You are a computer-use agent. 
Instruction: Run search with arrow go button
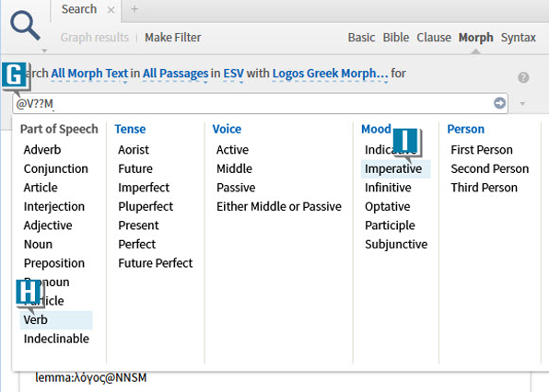[499, 103]
